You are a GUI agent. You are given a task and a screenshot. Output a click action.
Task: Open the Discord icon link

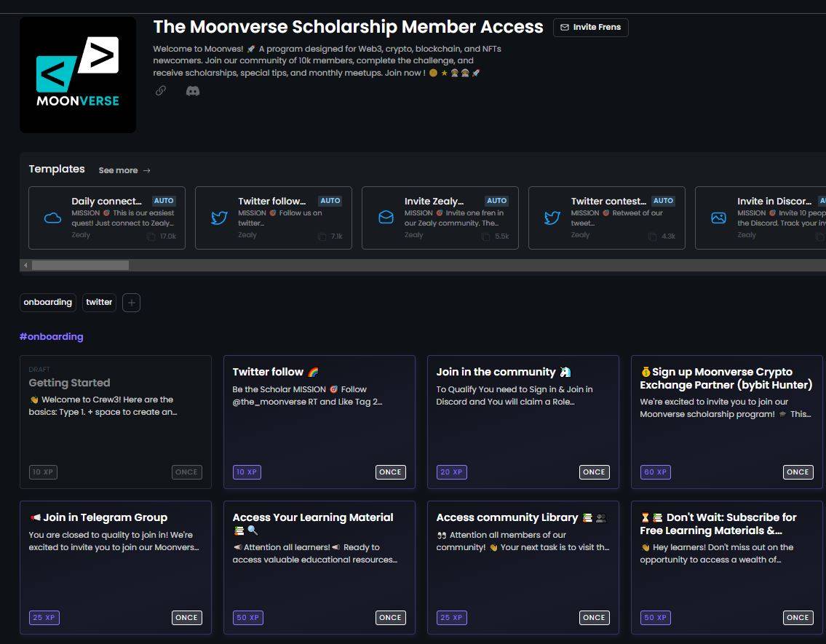pyautogui.click(x=193, y=91)
